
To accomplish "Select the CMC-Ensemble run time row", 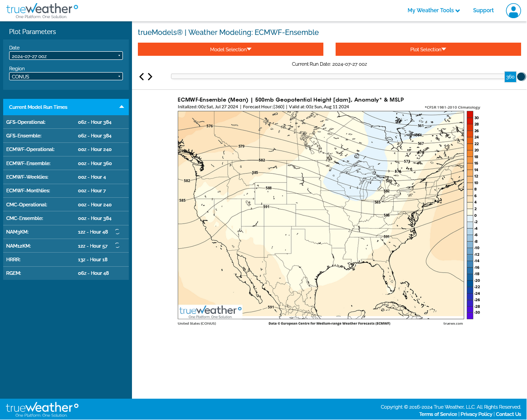I will pyautogui.click(x=66, y=219).
